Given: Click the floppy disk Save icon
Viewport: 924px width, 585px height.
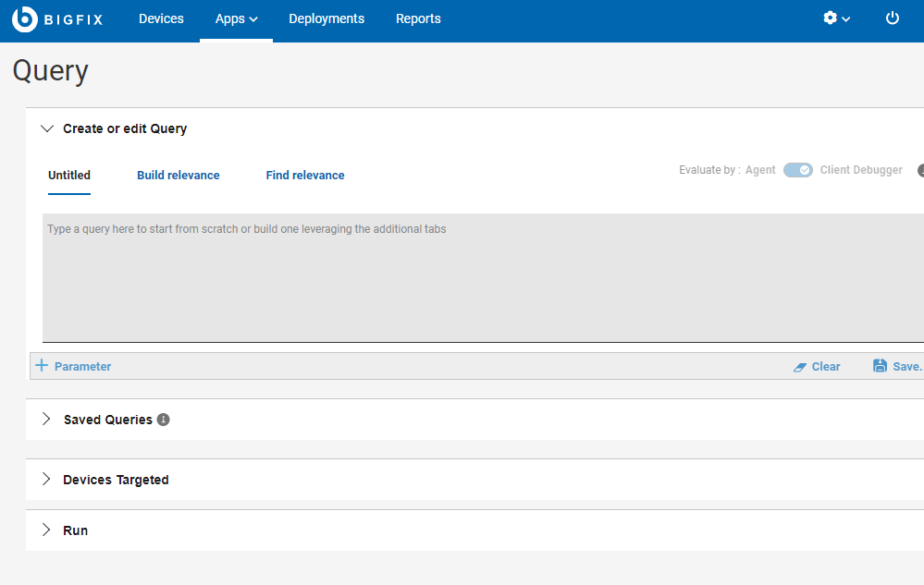Looking at the screenshot, I should tap(881, 366).
